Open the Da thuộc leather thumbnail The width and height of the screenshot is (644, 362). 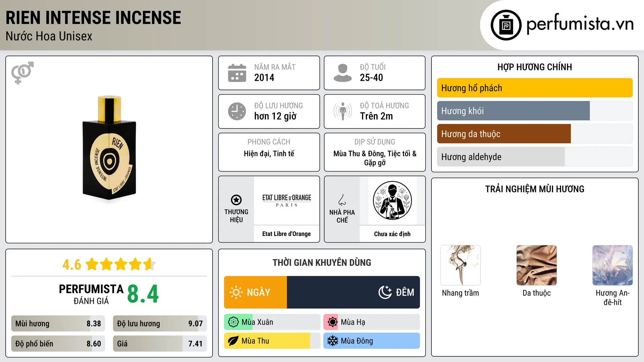(x=536, y=265)
